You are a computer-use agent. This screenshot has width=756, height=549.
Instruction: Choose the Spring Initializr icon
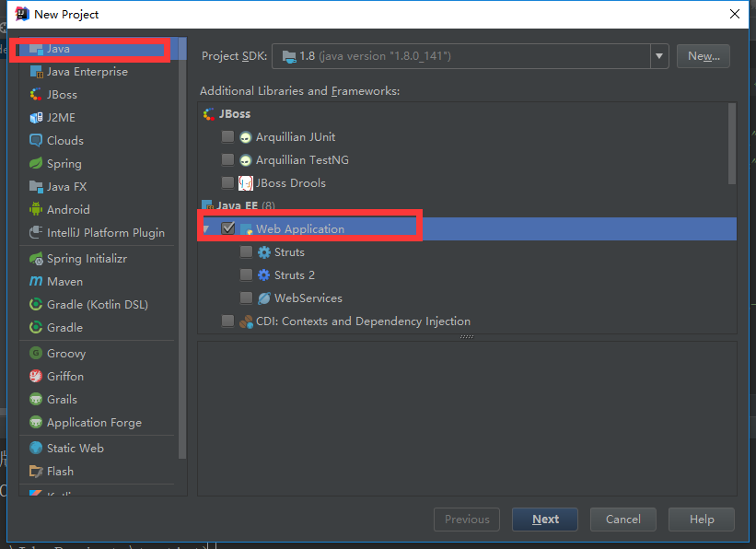pos(36,259)
